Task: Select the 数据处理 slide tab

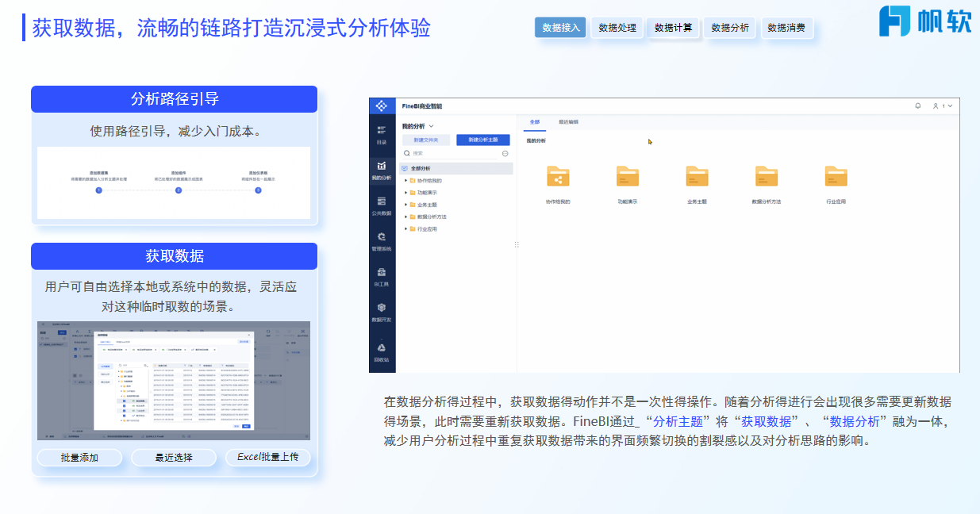Action: coord(617,28)
